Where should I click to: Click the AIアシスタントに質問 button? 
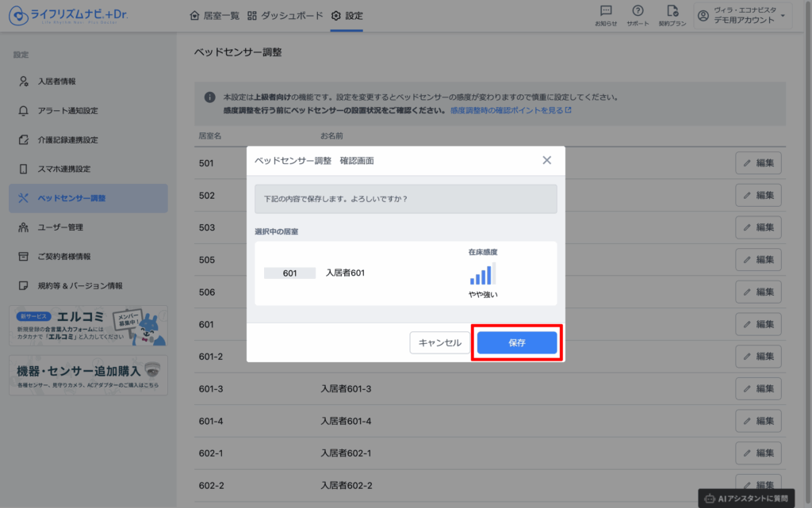(746, 498)
